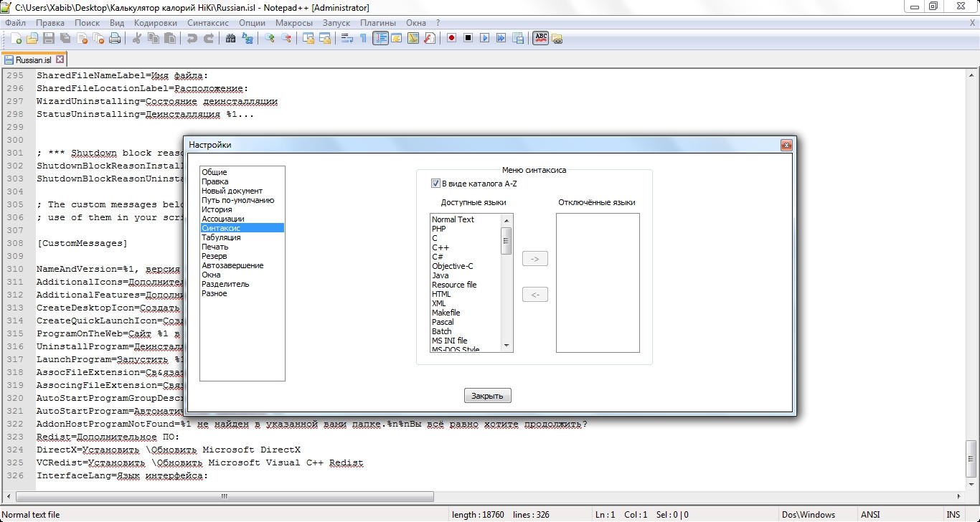Start macro recording with red circle icon

(x=451, y=39)
